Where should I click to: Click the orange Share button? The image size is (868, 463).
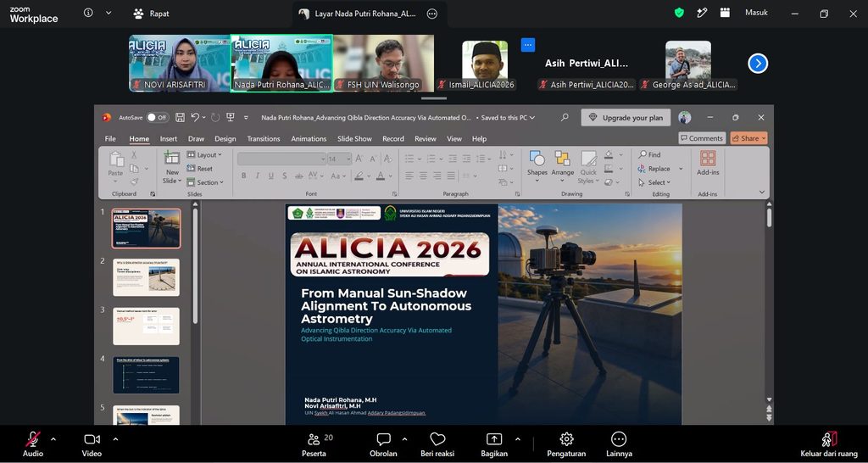coord(748,138)
